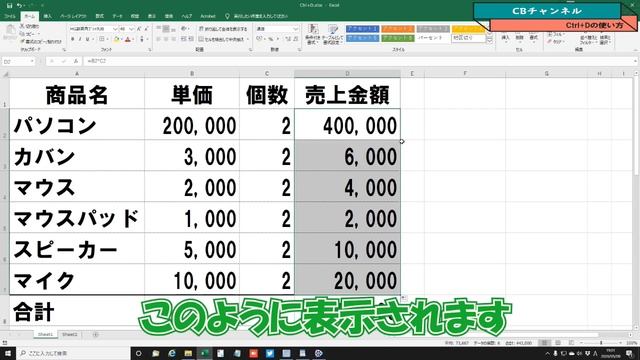Click the Format as Table icon
The image size is (640, 360).
[x=333, y=34]
